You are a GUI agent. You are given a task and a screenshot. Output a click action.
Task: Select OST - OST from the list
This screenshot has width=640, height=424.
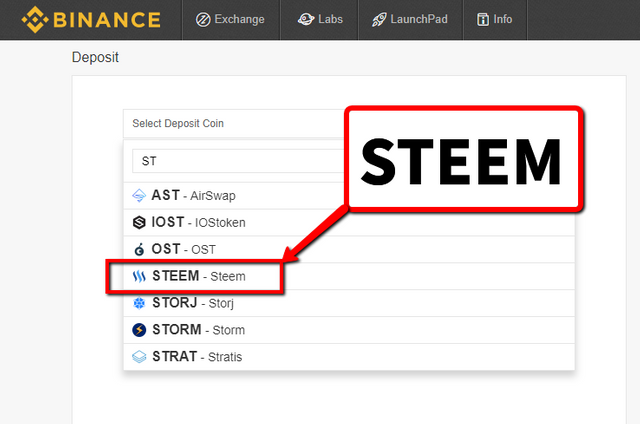tap(349, 249)
